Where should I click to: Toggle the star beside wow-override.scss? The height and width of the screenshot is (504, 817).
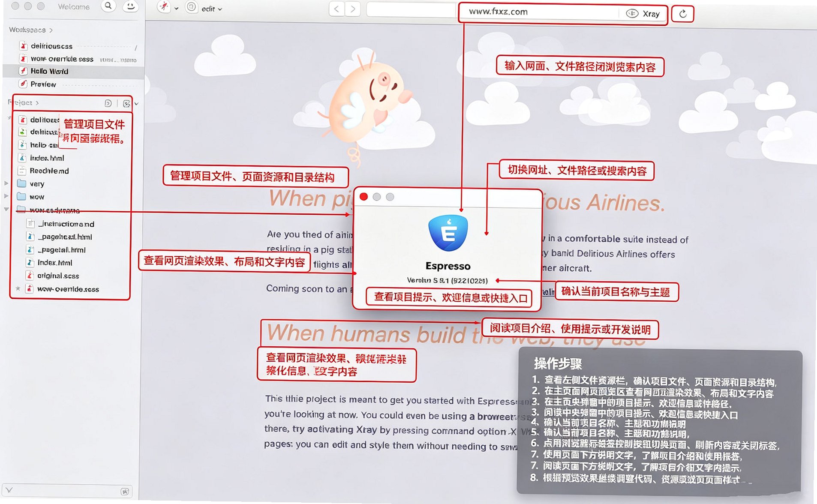(x=18, y=289)
